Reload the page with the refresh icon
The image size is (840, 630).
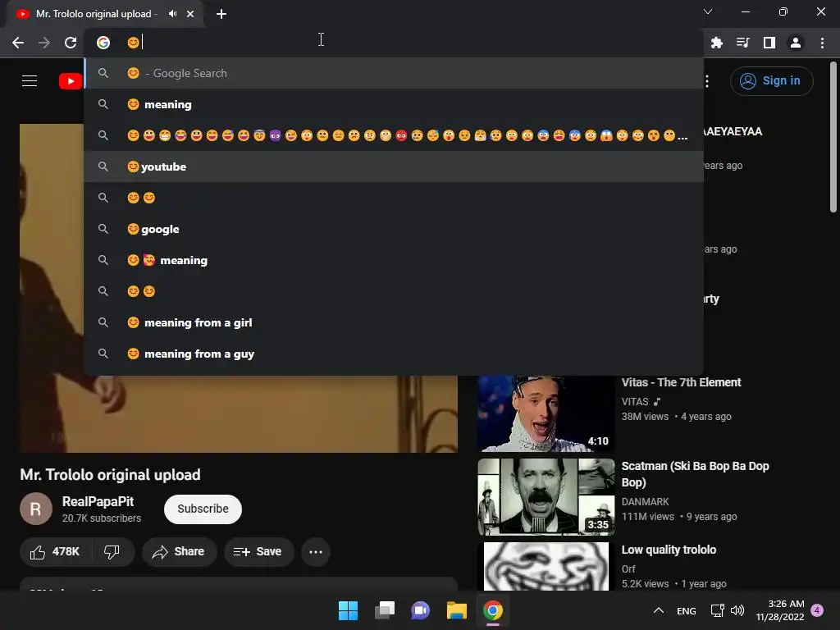click(71, 43)
